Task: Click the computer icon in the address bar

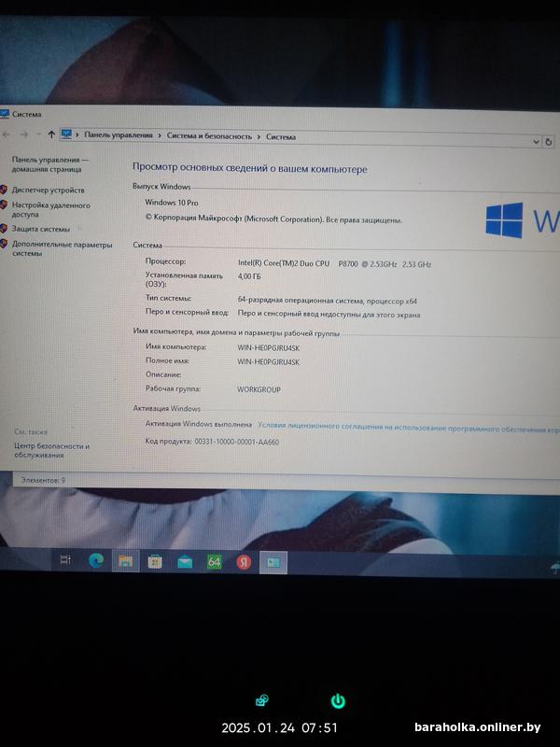Action: (66, 134)
